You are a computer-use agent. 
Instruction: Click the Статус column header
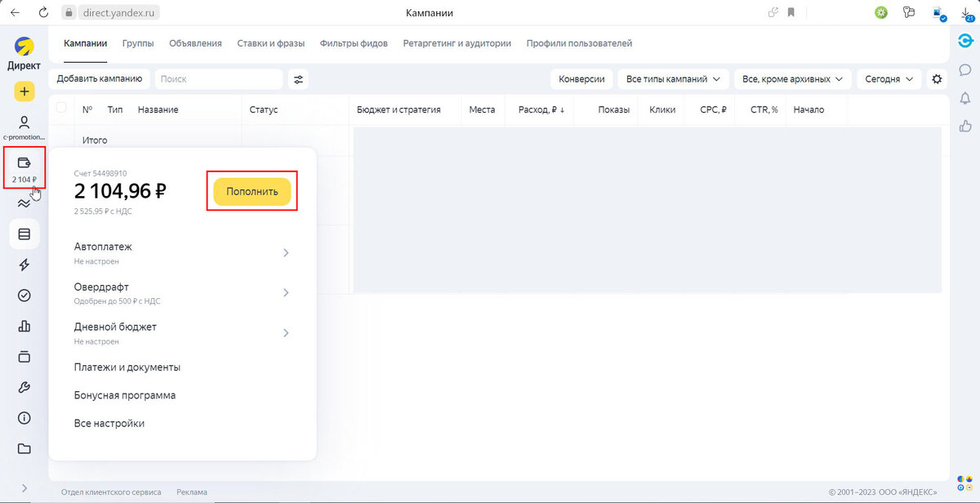264,109
